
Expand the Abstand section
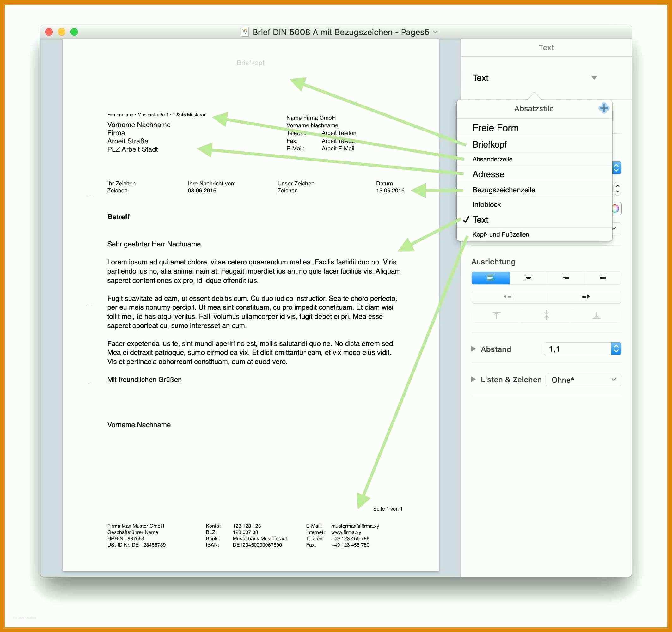473,349
